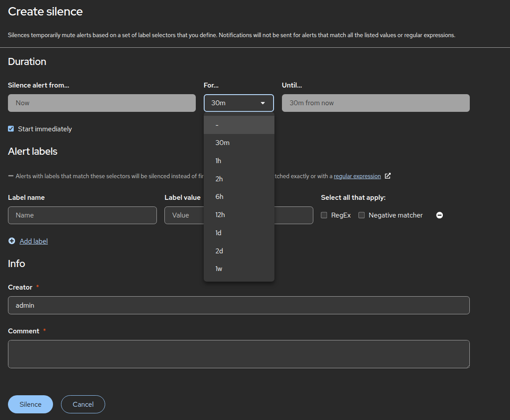Enable the RegEx checkbox
Screen dimensions: 510x420
click(324, 215)
